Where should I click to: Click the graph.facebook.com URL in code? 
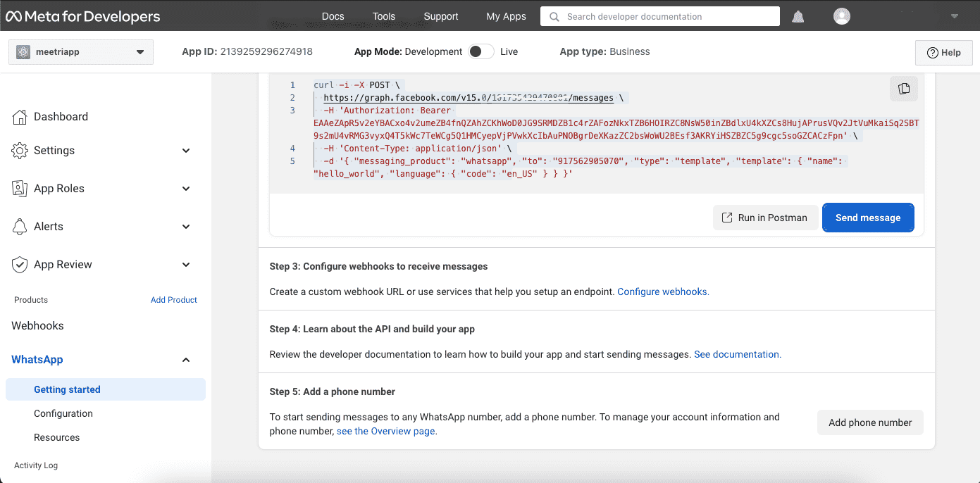click(x=469, y=98)
